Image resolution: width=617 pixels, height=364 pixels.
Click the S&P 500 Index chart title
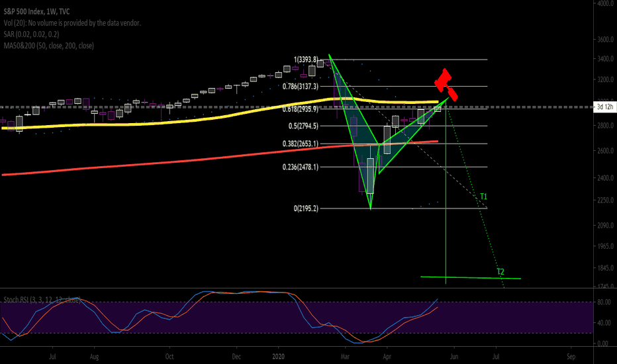click(36, 12)
